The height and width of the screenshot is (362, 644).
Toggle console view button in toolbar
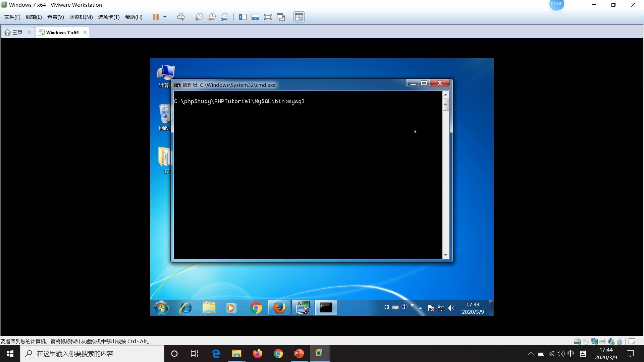[x=299, y=17]
